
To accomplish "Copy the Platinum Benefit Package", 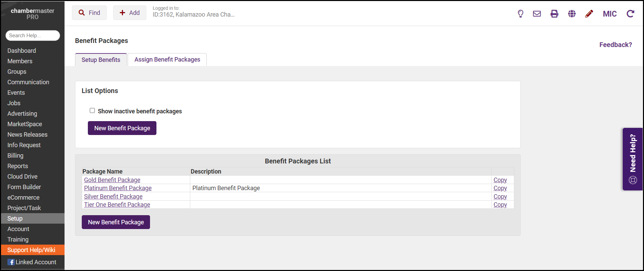I will pyautogui.click(x=500, y=188).
